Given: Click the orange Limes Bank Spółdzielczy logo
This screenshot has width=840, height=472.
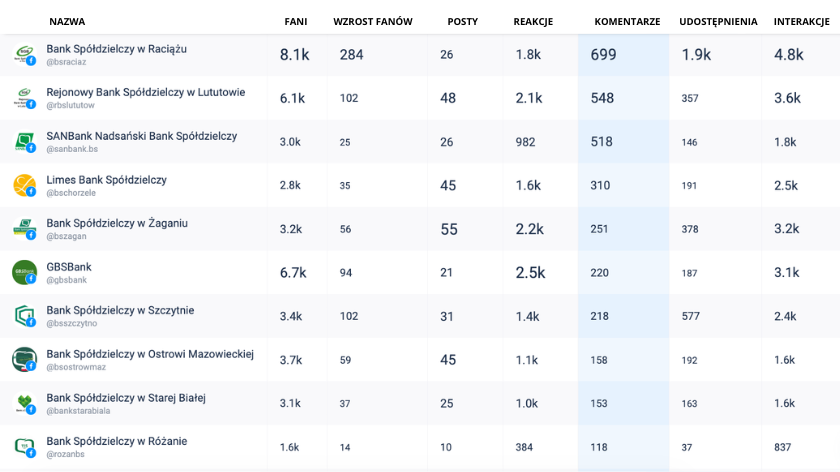Looking at the screenshot, I should [x=24, y=185].
